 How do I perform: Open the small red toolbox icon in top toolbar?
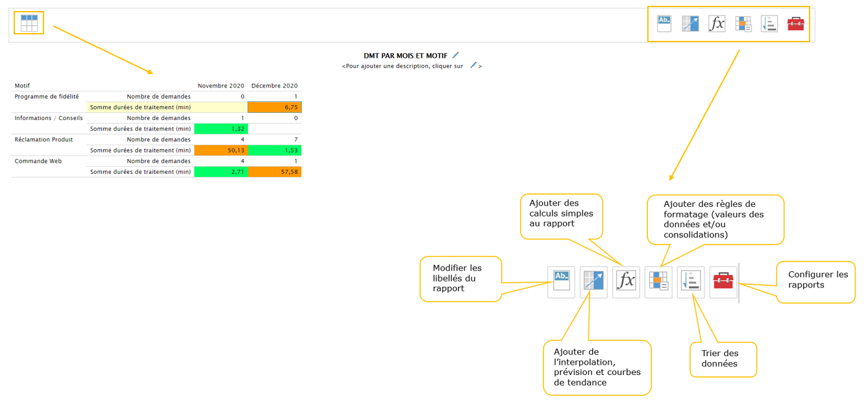coord(795,24)
